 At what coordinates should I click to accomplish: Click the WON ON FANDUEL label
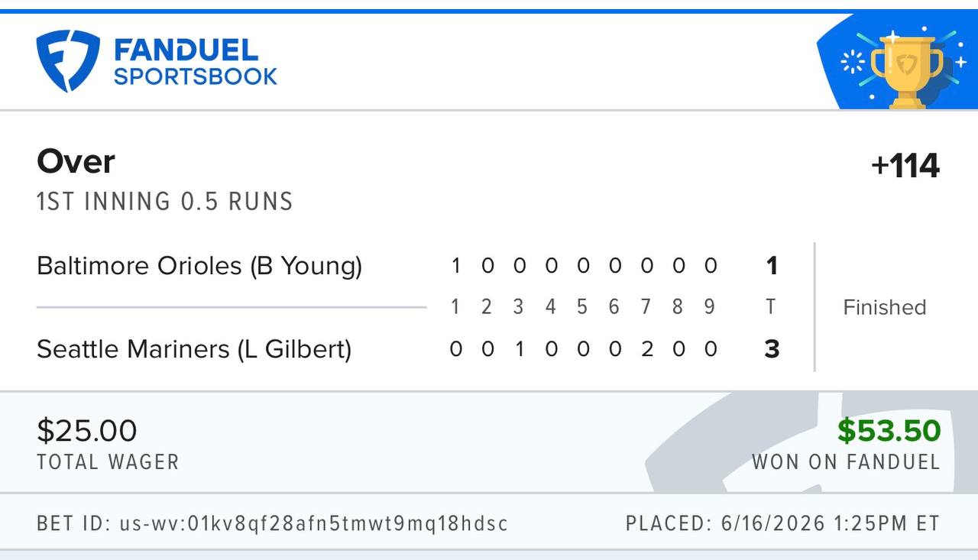[846, 462]
